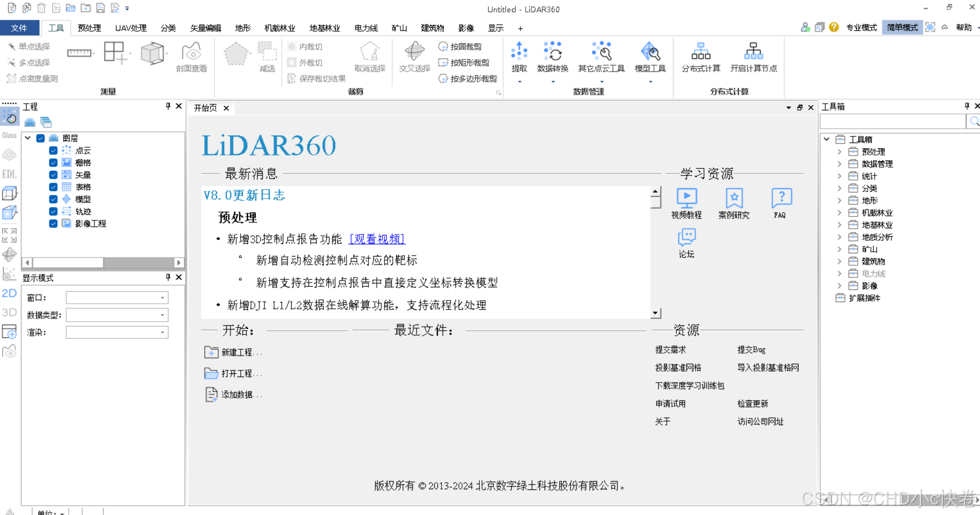Collapse the 工具箱 root node
The width and height of the screenshot is (980, 515).
coord(827,139)
